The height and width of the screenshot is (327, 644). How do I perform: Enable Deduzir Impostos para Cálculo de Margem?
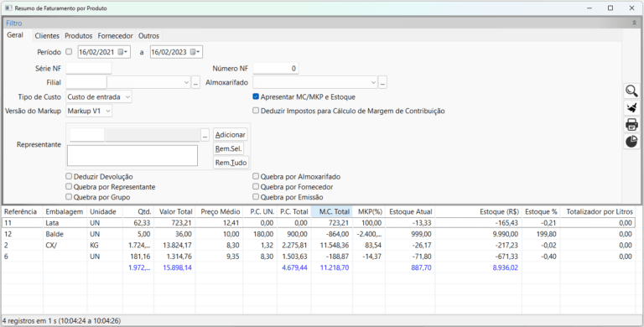[x=256, y=111]
